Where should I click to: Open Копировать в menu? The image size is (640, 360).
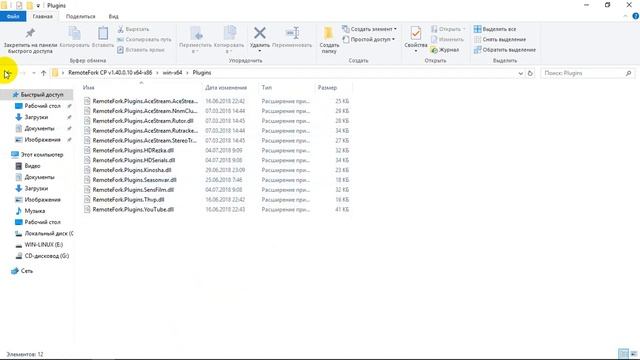[229, 40]
